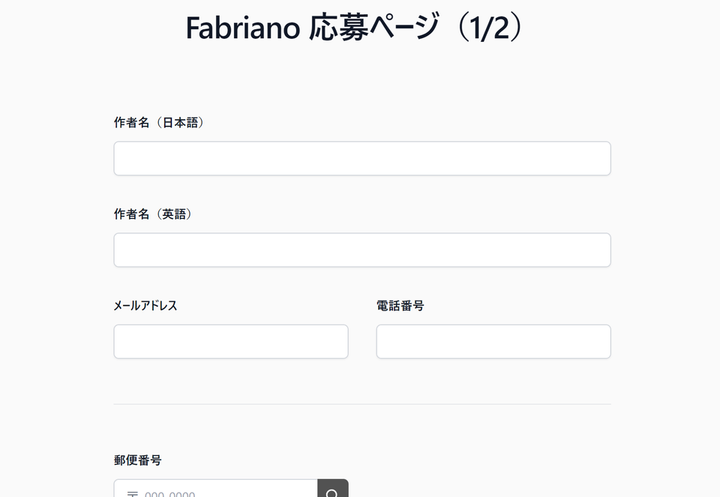Click the メールアドレス label text
Screen dimensions: 720x497
[146, 305]
